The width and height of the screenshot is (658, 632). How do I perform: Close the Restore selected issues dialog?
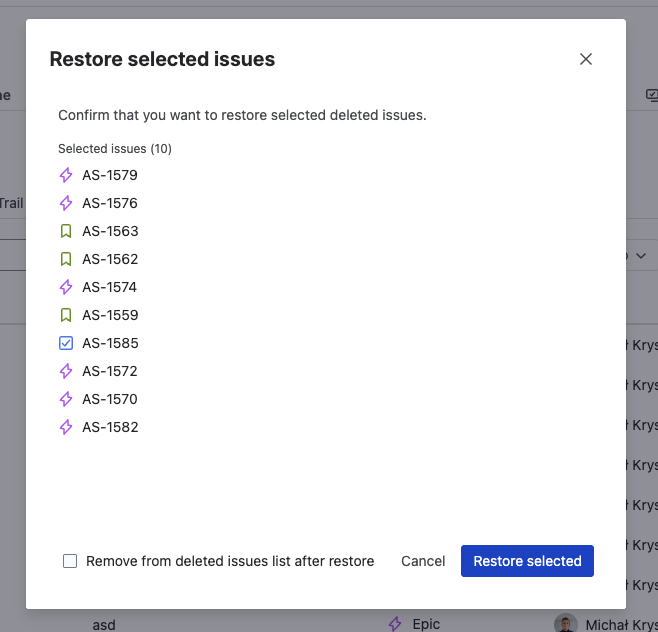click(586, 59)
